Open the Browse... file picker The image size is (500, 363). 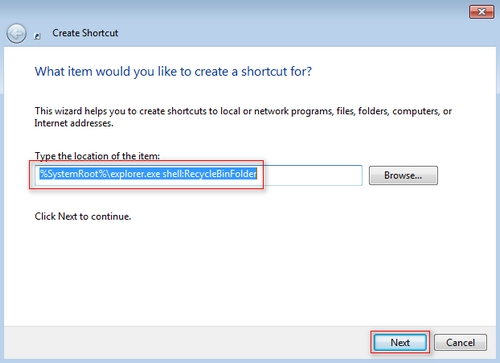[x=403, y=175]
